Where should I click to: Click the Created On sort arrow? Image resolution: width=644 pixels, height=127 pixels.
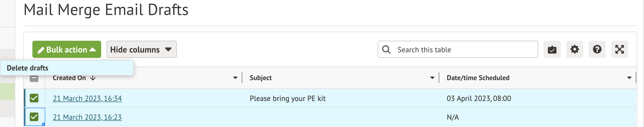point(93,78)
